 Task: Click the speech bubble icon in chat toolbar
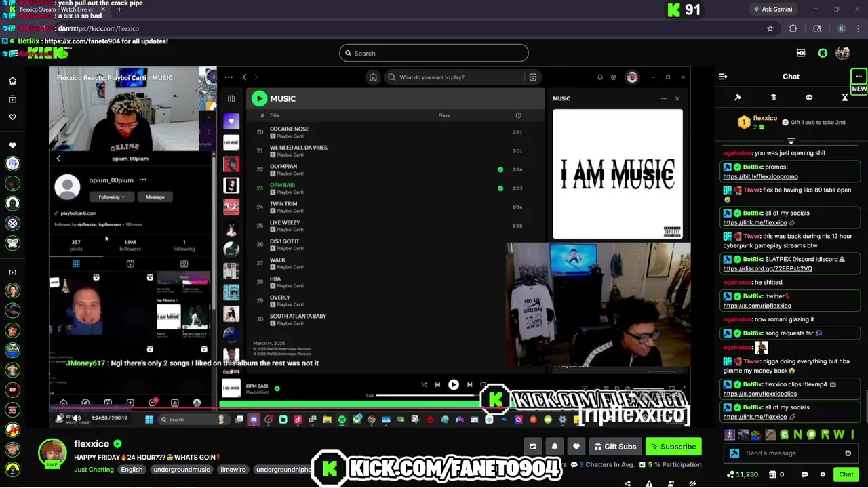pyautogui.click(x=809, y=98)
